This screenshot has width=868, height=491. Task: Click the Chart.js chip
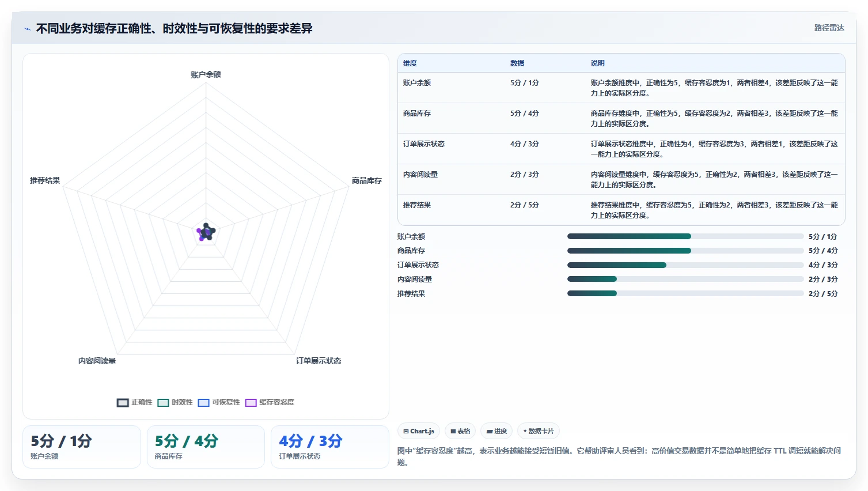coord(419,431)
